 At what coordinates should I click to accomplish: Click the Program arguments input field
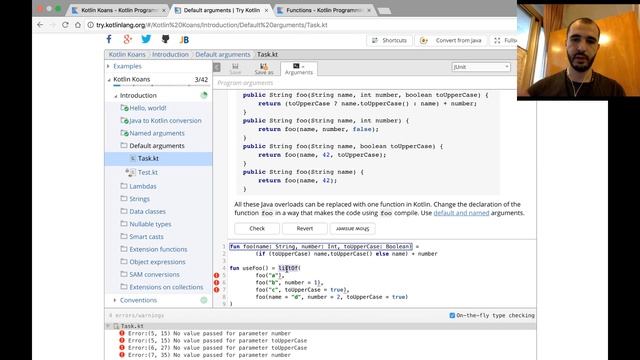[x=365, y=83]
